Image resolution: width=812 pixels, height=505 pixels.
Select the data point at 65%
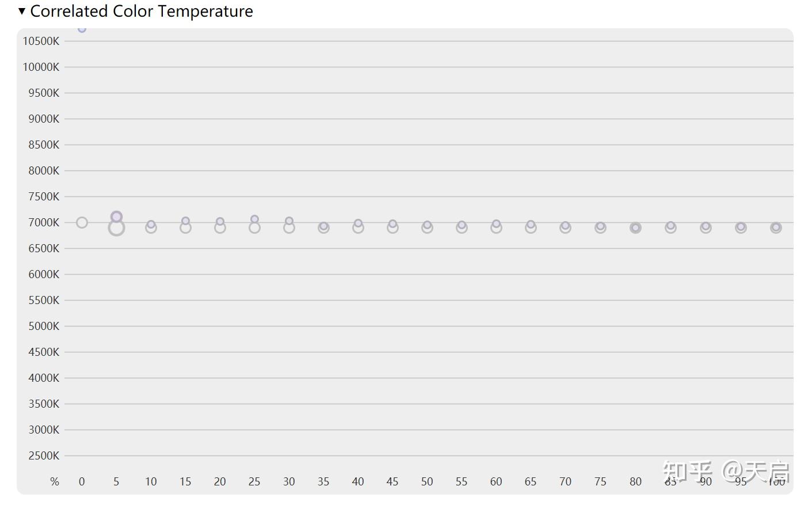coord(531,227)
